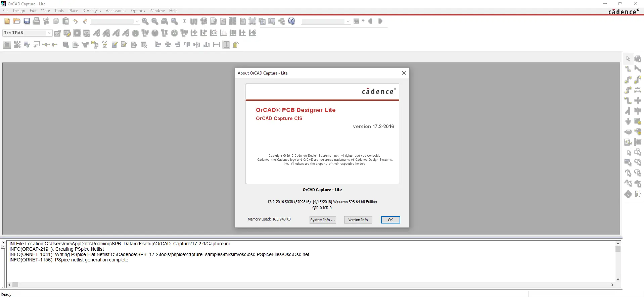The image size is (644, 298).
Task: Click the session log horizontal scrollbar thumb
Action: 15,285
